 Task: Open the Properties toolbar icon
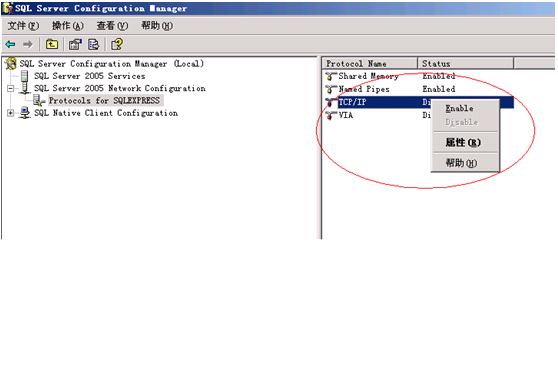75,44
